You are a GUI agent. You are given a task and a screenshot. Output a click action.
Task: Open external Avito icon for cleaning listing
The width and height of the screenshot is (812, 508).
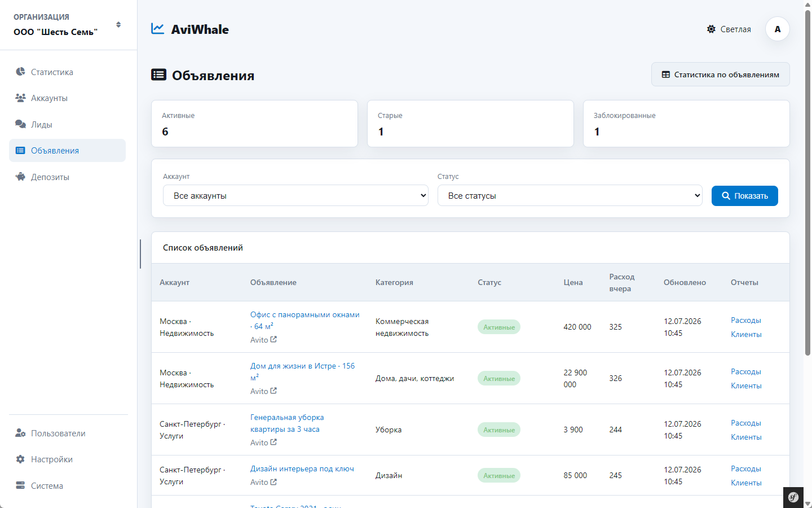(273, 442)
